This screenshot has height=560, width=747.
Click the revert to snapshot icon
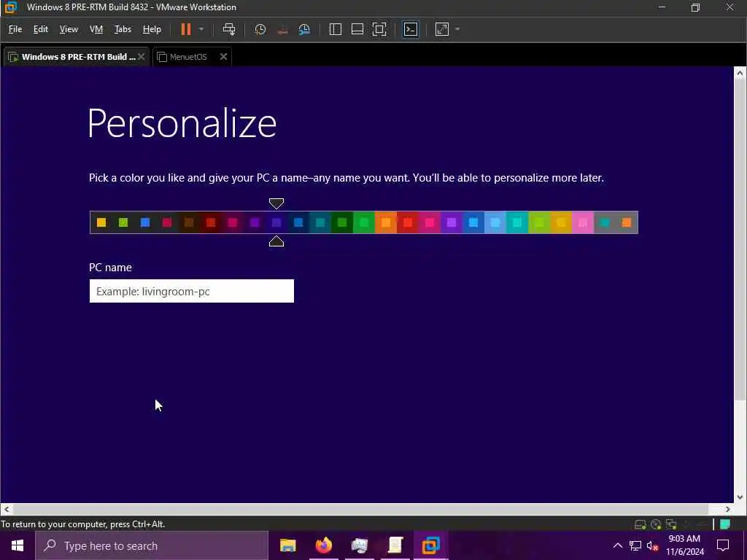coord(282,29)
